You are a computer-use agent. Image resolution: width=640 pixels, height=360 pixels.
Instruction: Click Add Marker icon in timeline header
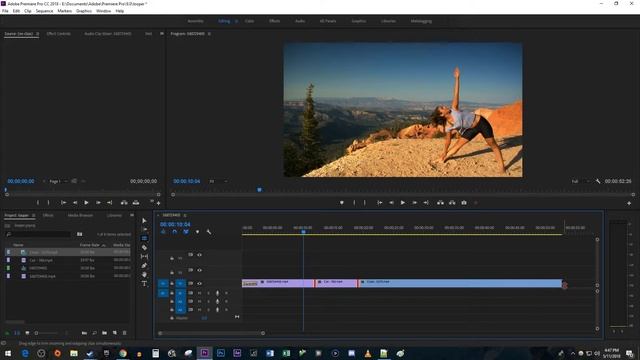click(198, 232)
